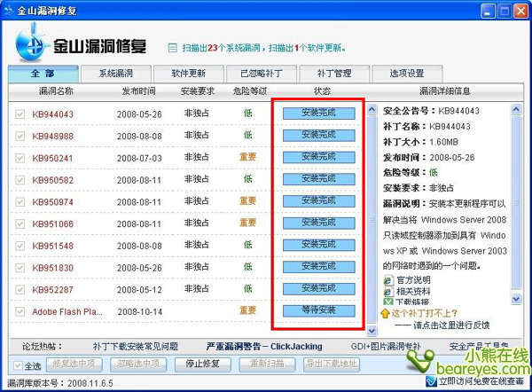Click date 2008-07-03 of KB950241
This screenshot has height=392, width=532.
click(139, 158)
